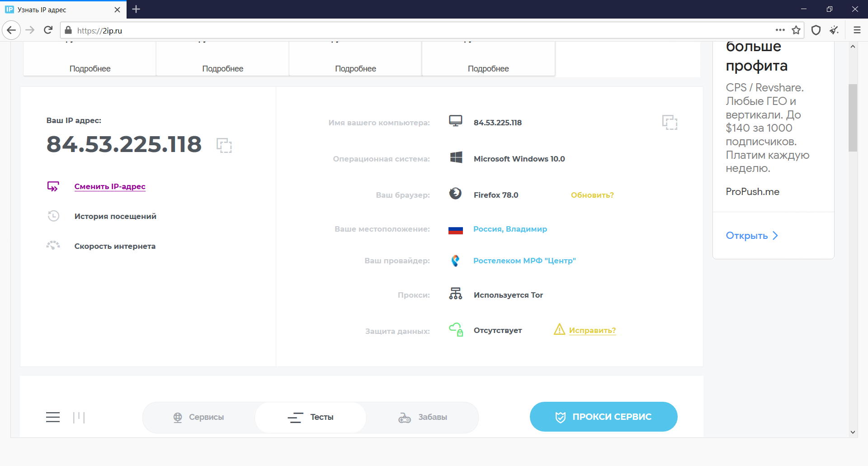The image size is (868, 466).
Task: Click the Сменить IP-адрес link
Action: [110, 186]
